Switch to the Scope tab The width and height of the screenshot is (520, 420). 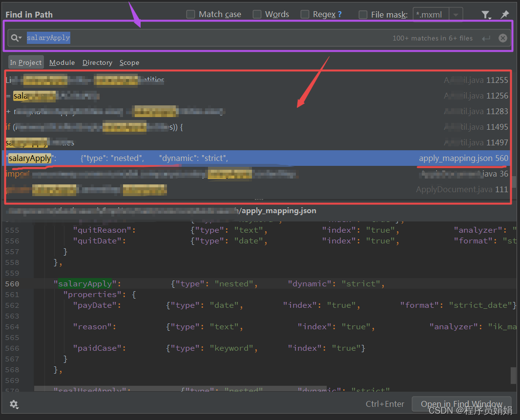(x=129, y=62)
